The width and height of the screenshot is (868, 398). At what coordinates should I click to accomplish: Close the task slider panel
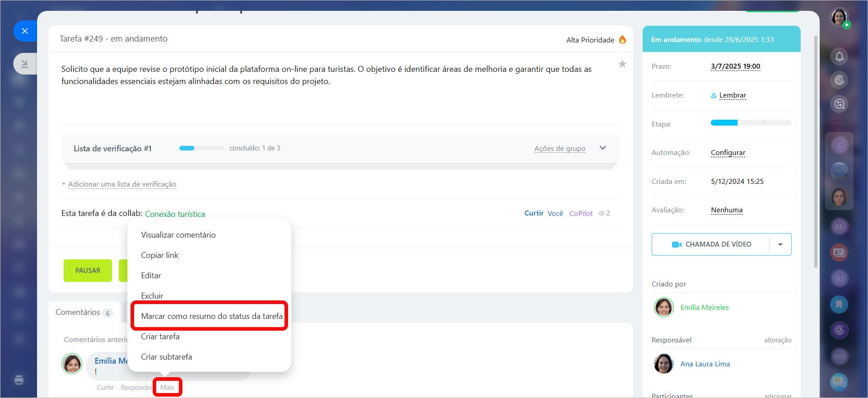click(x=25, y=31)
